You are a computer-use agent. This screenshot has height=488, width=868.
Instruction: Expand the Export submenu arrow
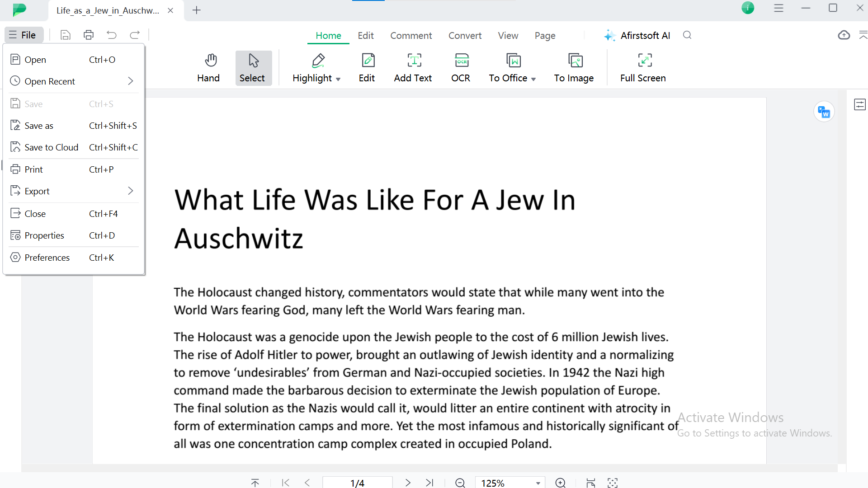(x=131, y=191)
